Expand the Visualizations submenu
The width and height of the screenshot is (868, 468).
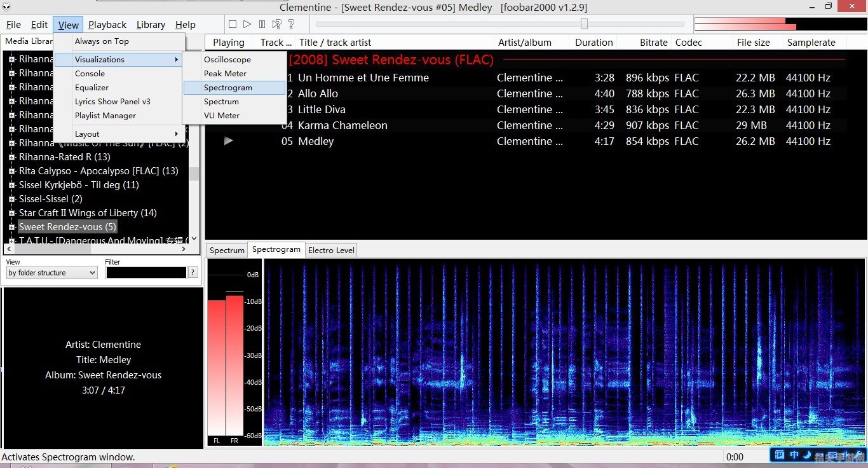119,59
